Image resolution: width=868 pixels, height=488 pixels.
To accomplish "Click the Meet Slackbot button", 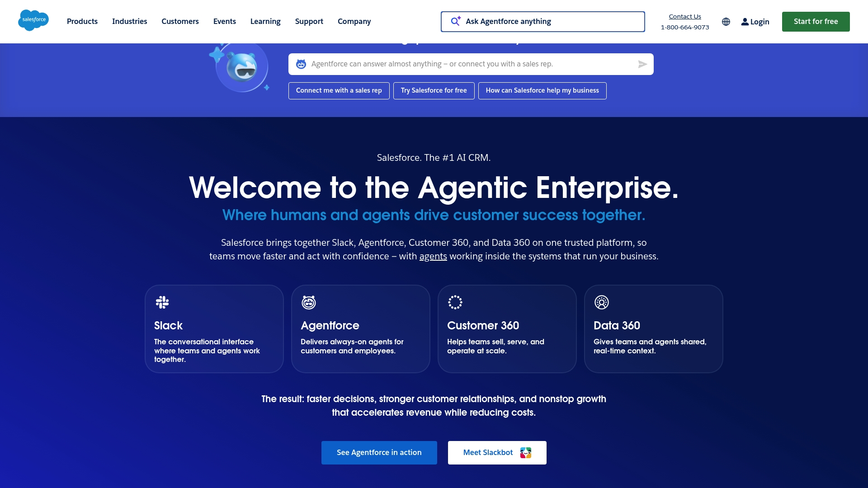I will pos(497,453).
